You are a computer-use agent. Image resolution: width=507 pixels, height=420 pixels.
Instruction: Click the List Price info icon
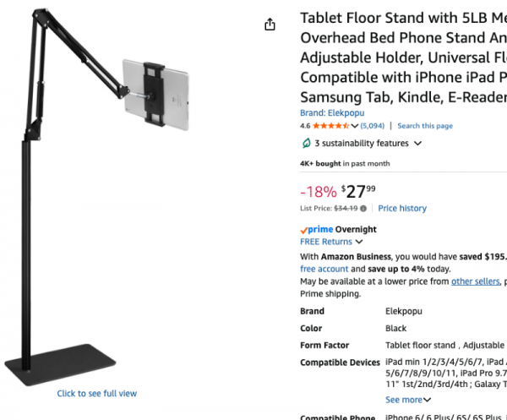(363, 208)
